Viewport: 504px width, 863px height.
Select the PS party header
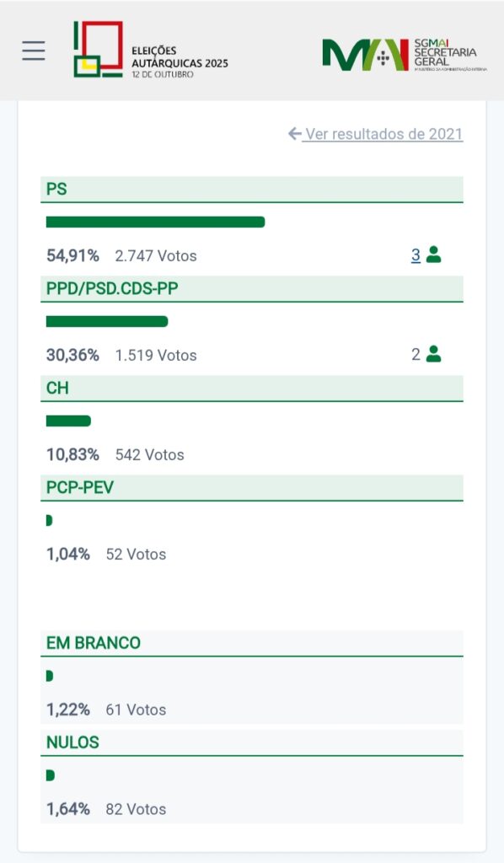click(x=251, y=190)
